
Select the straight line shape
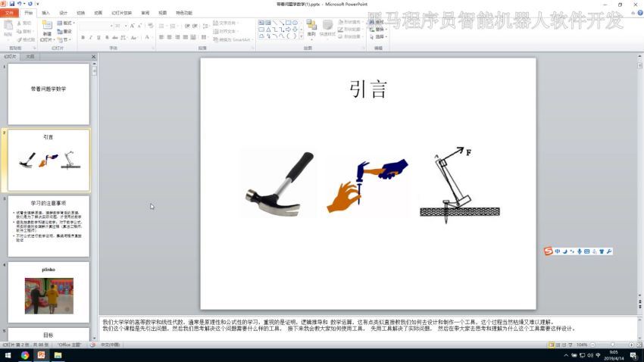275,23
